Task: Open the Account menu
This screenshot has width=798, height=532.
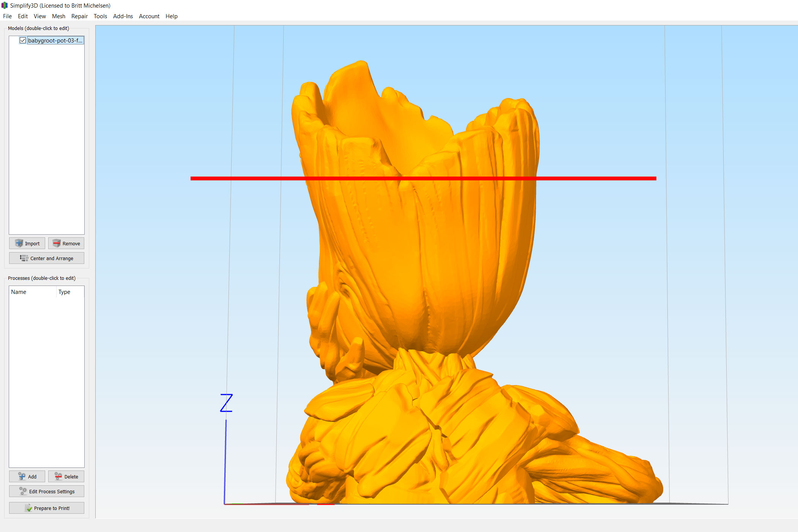Action: pos(149,16)
